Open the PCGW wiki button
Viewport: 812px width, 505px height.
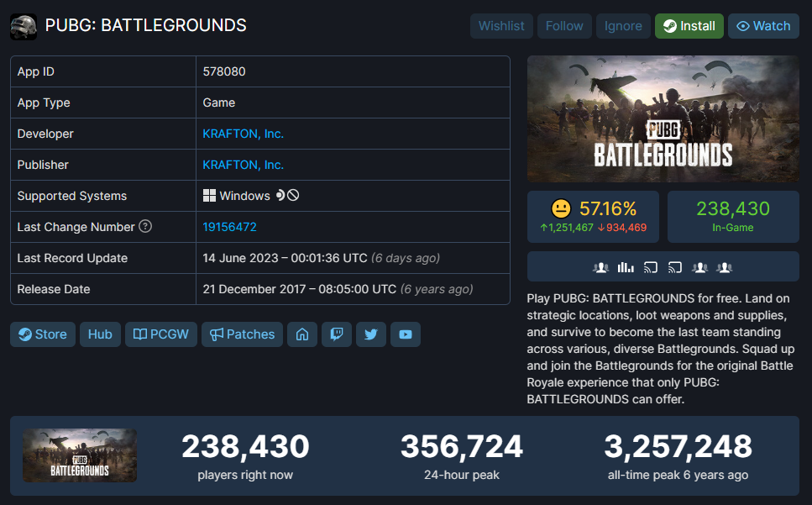(x=161, y=334)
